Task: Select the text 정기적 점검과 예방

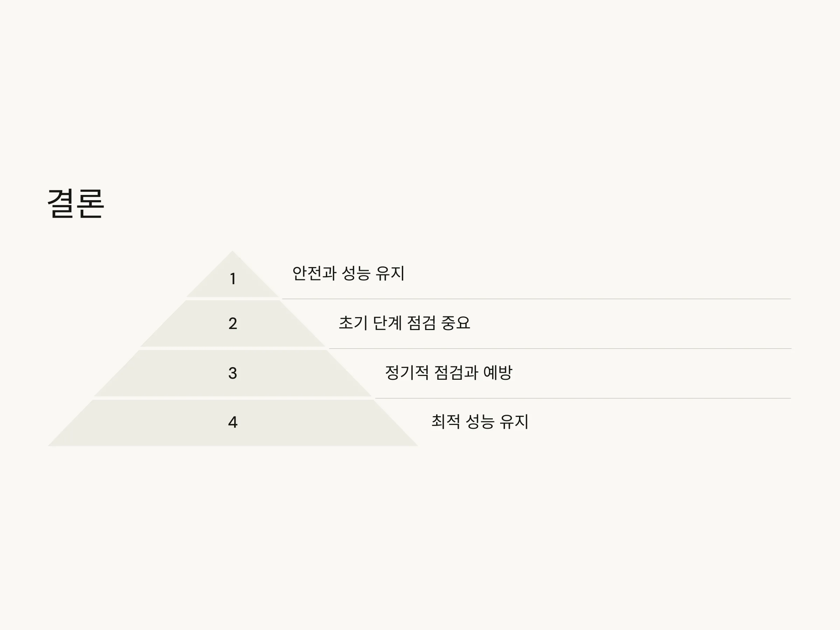Action: [x=449, y=372]
